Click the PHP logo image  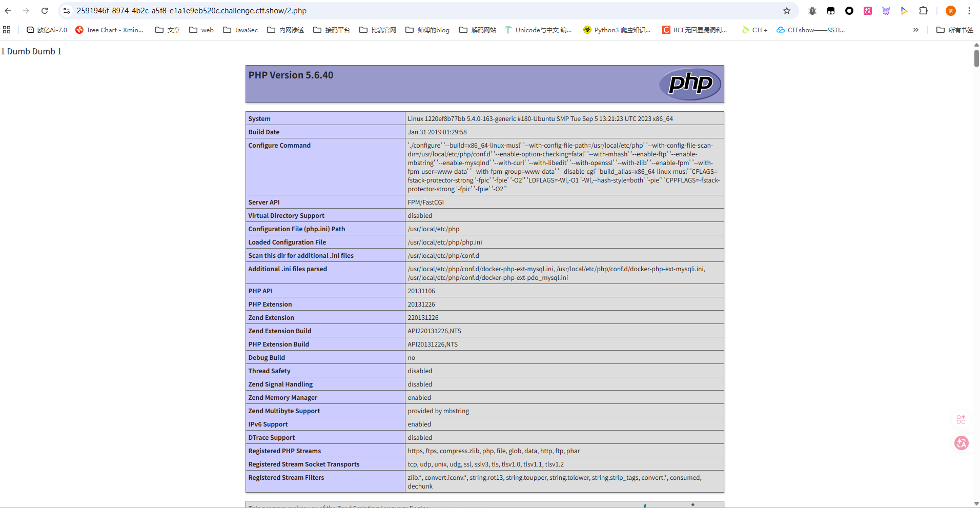(690, 84)
